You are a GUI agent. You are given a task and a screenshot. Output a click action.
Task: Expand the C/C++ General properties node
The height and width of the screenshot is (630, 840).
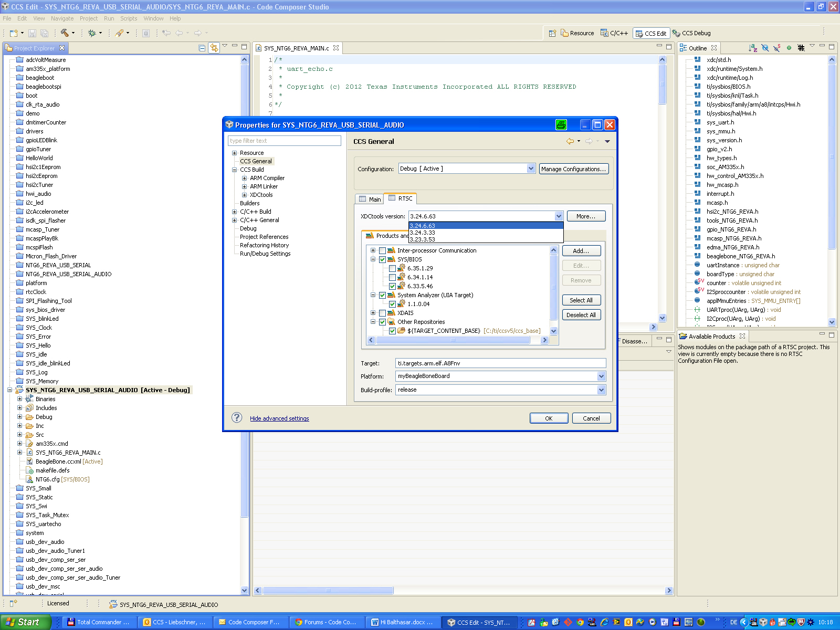pyautogui.click(x=234, y=220)
